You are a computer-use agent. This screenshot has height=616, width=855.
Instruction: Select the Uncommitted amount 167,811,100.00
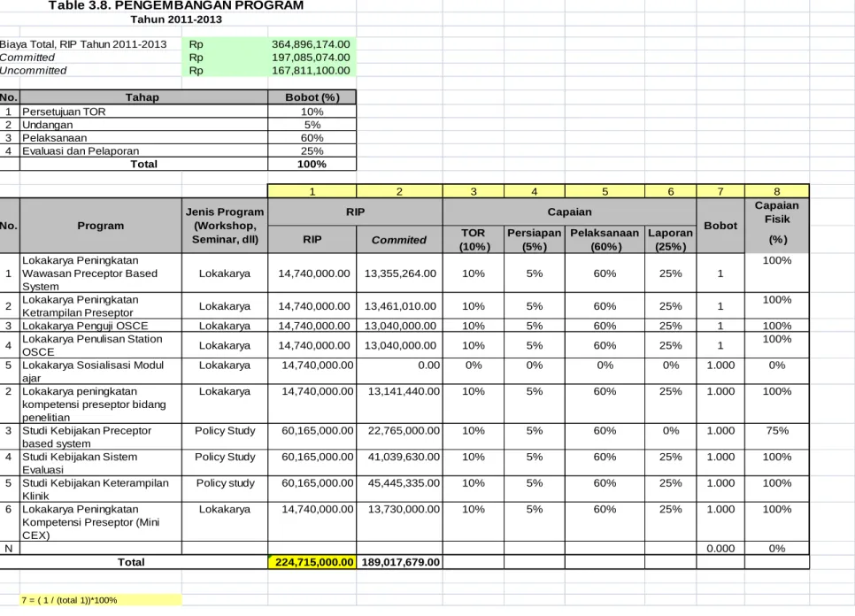click(x=312, y=70)
